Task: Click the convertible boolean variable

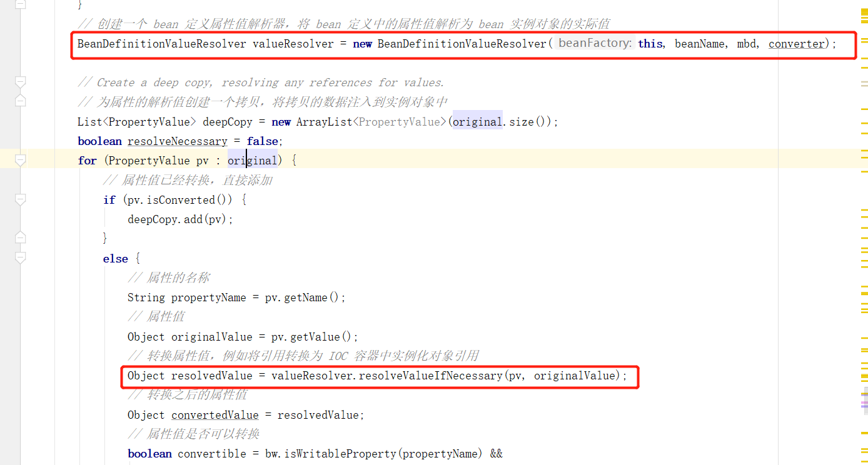Action: (211, 454)
